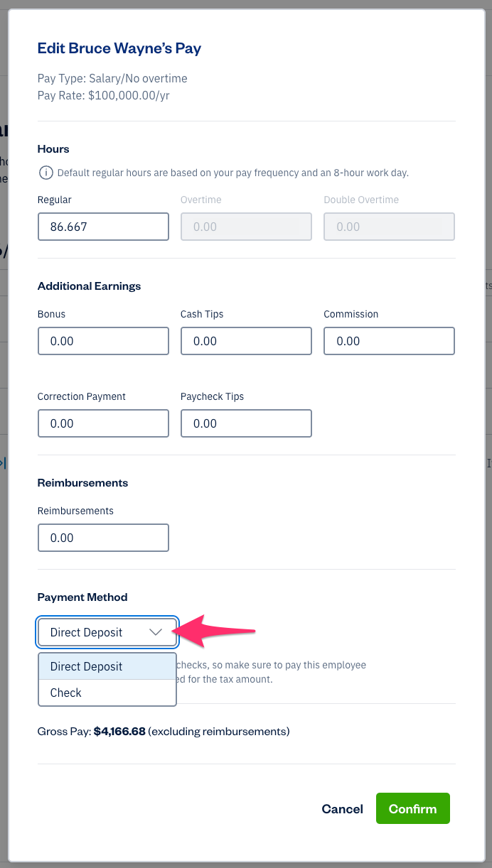
Task: Click the Payment Method dropdown chevron
Action: [156, 632]
